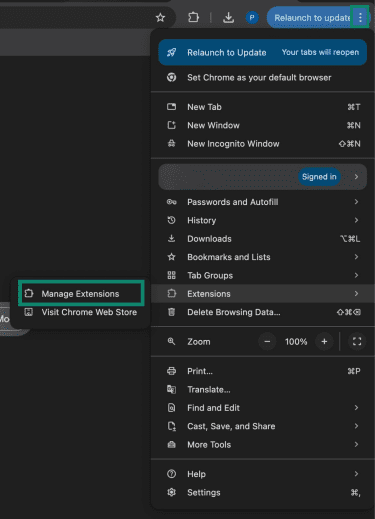Expand the Tab Groups chevron
Screen dimensions: 375x519
click(356, 275)
